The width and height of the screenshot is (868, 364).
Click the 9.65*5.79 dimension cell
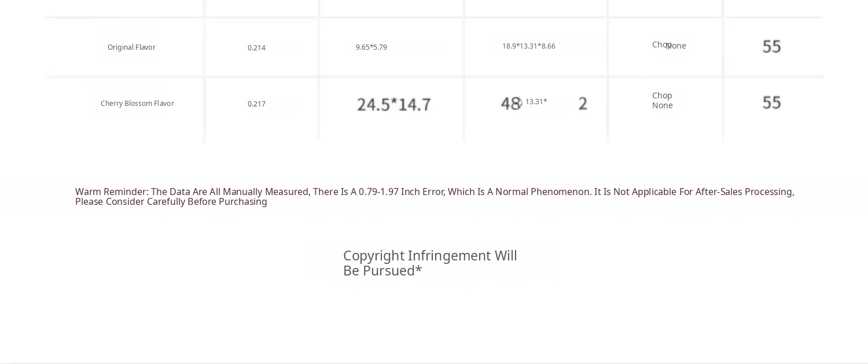click(371, 47)
